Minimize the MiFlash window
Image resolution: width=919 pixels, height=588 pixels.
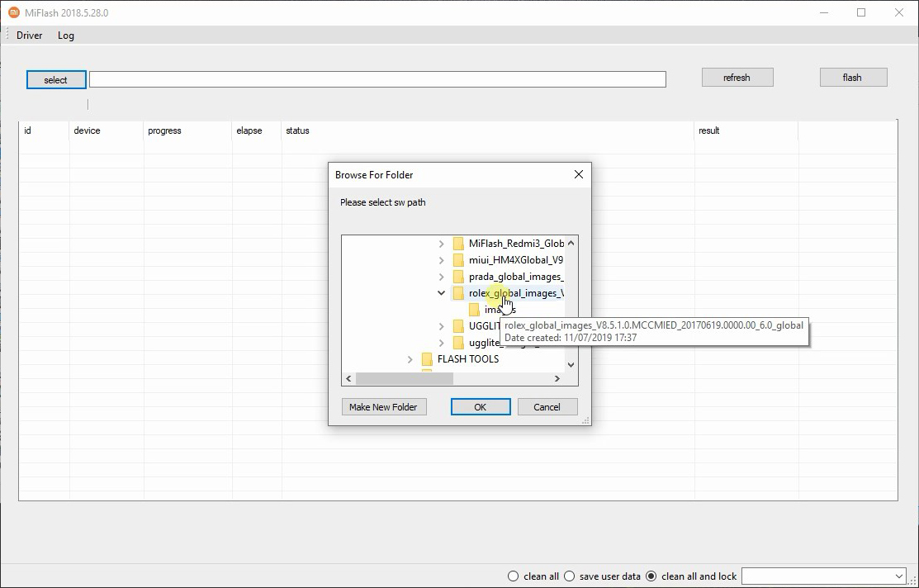(824, 12)
